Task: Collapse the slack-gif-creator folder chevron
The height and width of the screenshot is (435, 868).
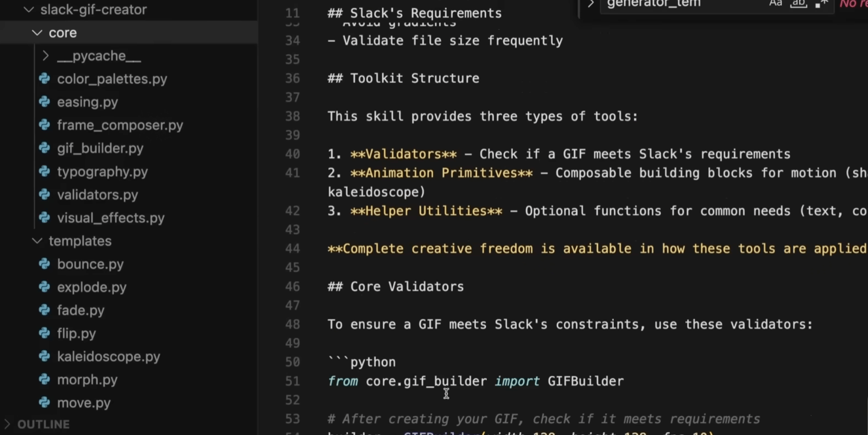Action: [29, 9]
